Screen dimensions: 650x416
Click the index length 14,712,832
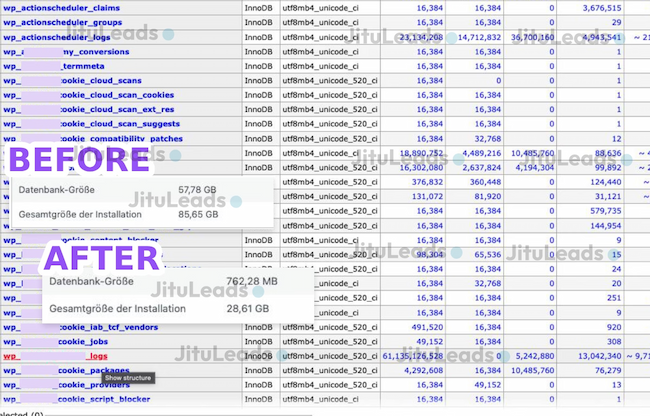coord(480,37)
